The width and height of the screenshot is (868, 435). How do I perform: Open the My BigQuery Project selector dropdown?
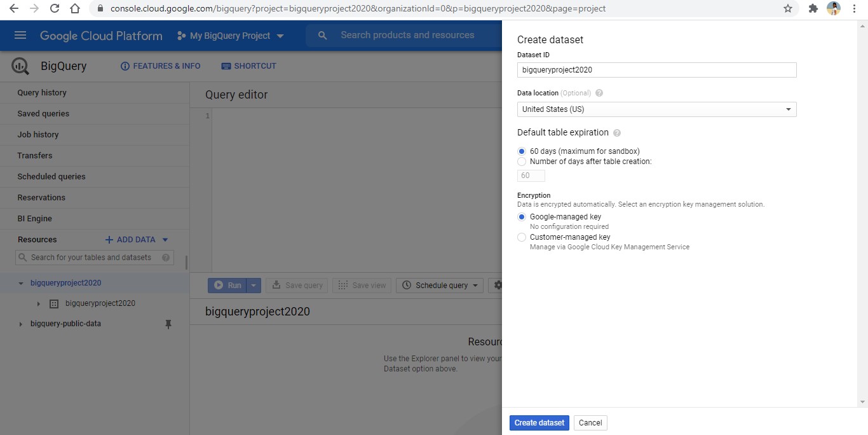click(x=231, y=36)
